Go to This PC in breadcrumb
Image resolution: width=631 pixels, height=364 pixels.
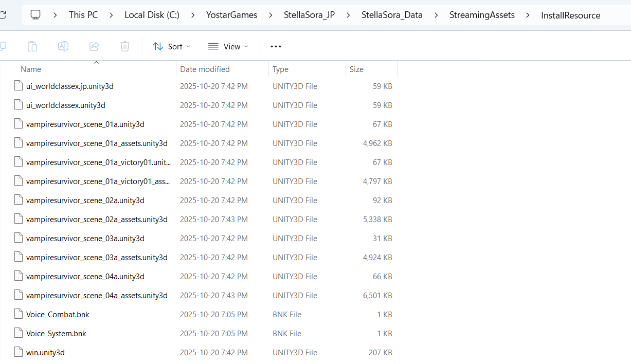point(83,15)
